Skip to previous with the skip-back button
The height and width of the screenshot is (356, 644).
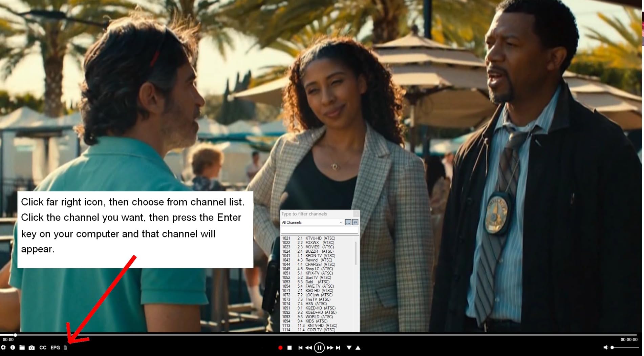coord(300,348)
